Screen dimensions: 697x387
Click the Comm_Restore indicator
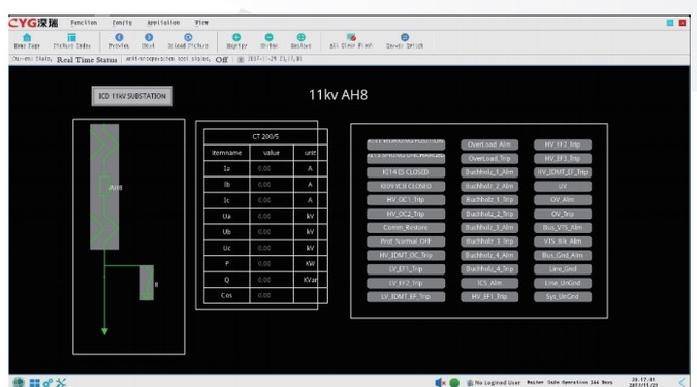(406, 227)
